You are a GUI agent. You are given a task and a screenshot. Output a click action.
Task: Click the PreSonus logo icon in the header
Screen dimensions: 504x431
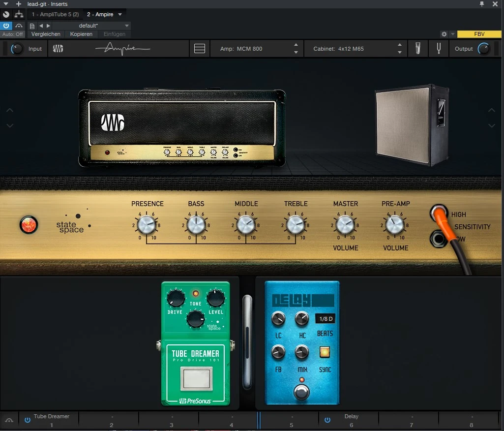click(58, 49)
